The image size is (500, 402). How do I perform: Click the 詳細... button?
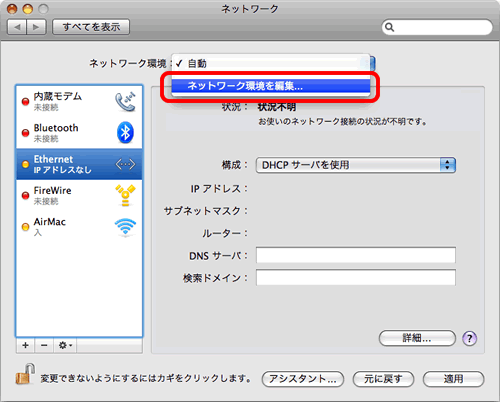(x=417, y=338)
